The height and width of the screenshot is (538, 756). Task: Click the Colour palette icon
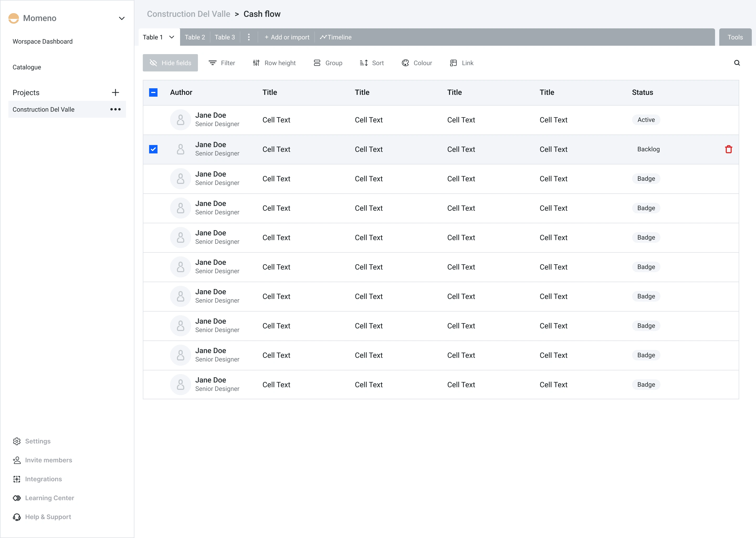click(x=405, y=63)
